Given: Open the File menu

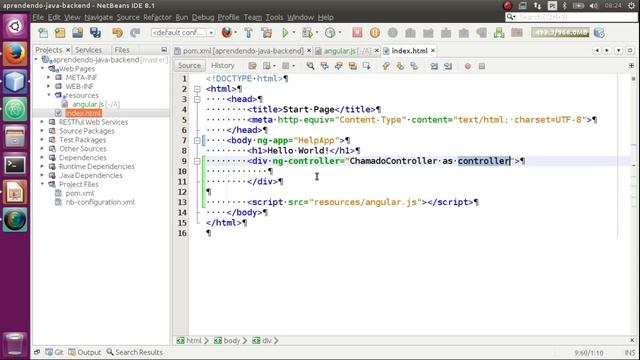Looking at the screenshot, I should [38, 17].
